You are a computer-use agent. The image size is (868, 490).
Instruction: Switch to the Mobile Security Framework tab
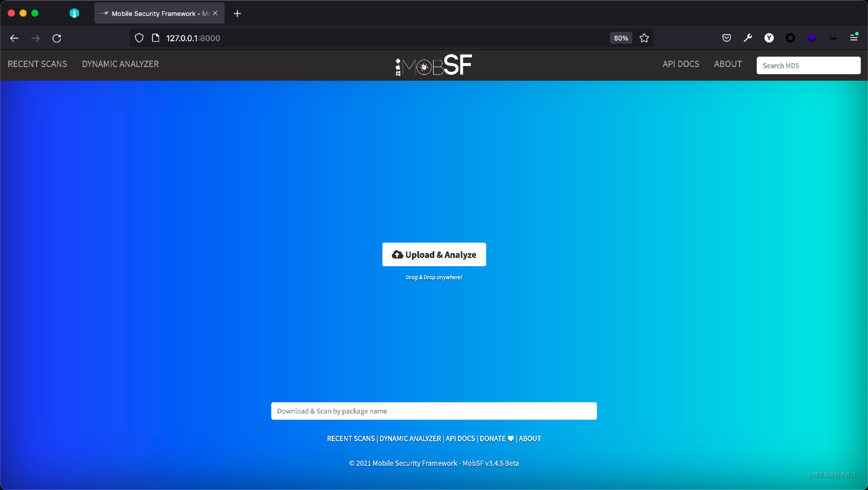155,13
